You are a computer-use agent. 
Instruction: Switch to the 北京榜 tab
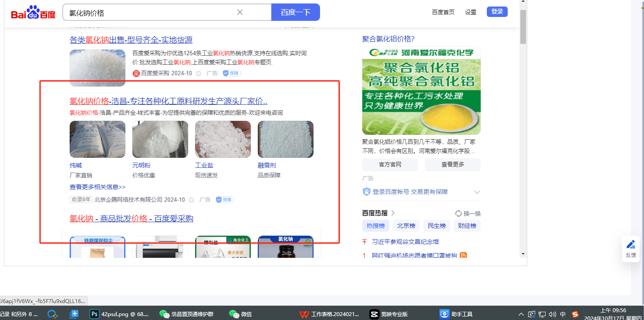click(406, 226)
